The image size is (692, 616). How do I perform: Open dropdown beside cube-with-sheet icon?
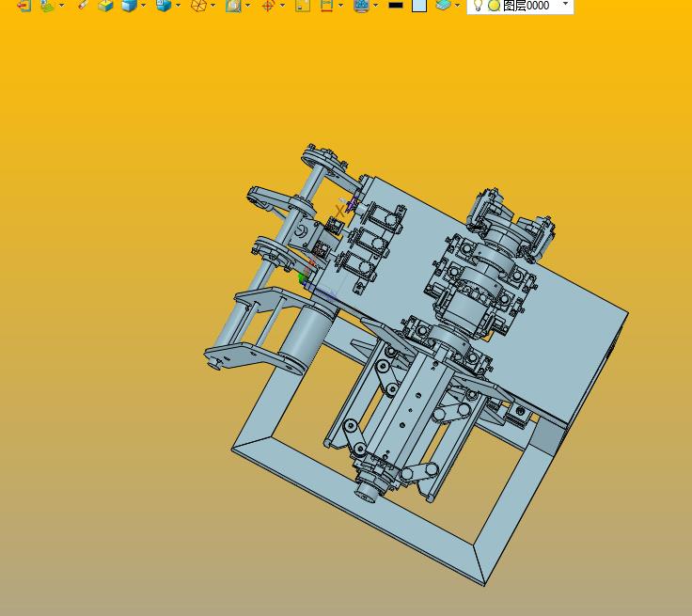[178, 6]
